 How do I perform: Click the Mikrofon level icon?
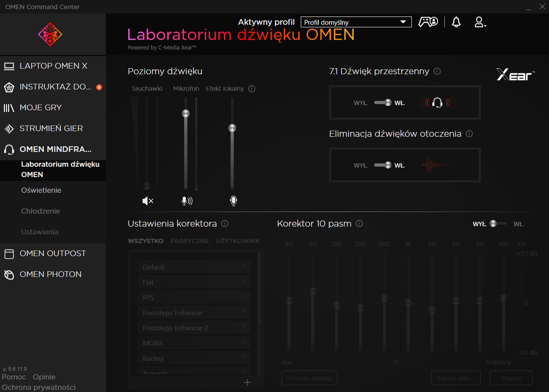(x=187, y=201)
